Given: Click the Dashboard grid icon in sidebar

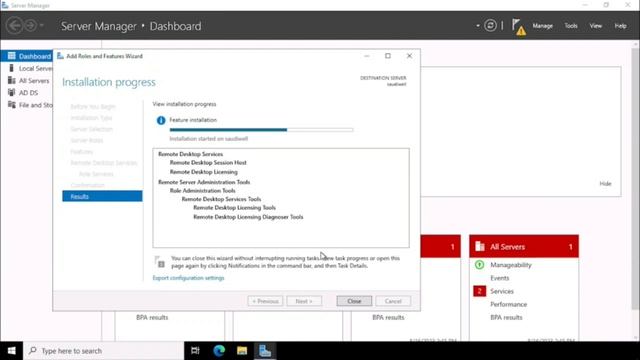Looking at the screenshot, I should click(11, 56).
